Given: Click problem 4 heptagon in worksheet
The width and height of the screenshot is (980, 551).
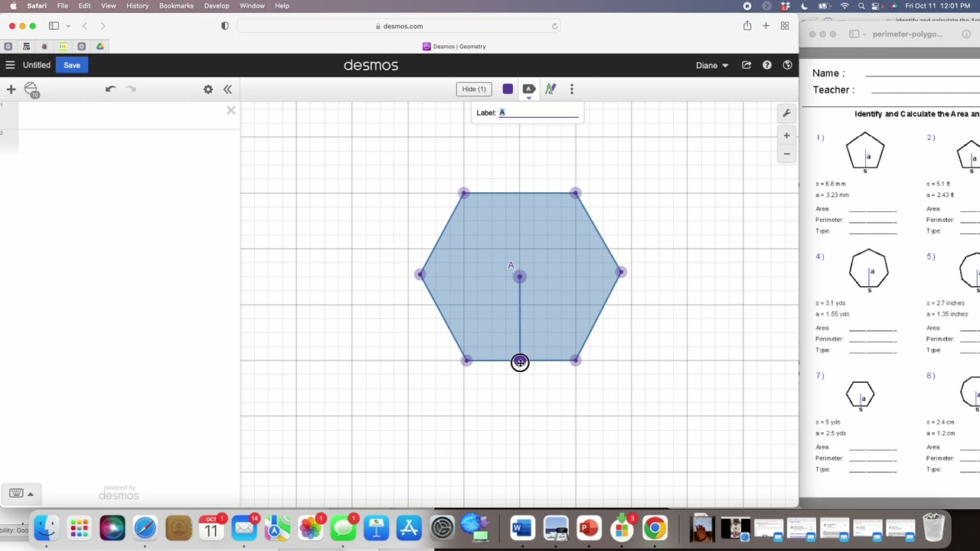Looking at the screenshot, I should (869, 269).
